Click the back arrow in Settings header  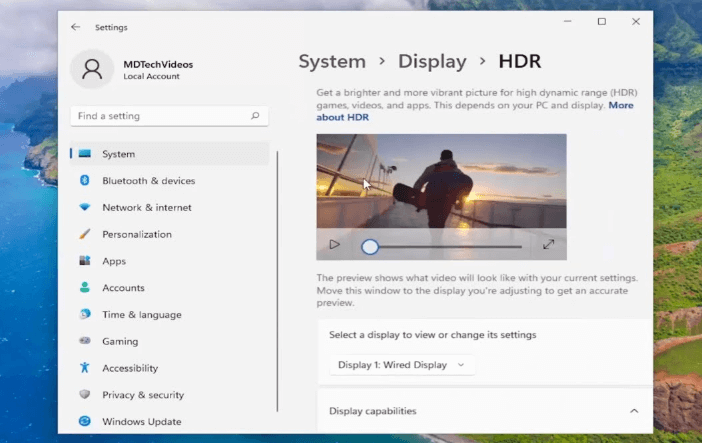point(76,27)
